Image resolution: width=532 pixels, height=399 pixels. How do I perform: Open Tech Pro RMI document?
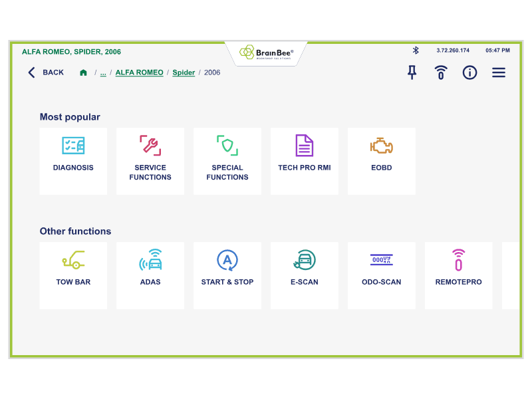(304, 161)
